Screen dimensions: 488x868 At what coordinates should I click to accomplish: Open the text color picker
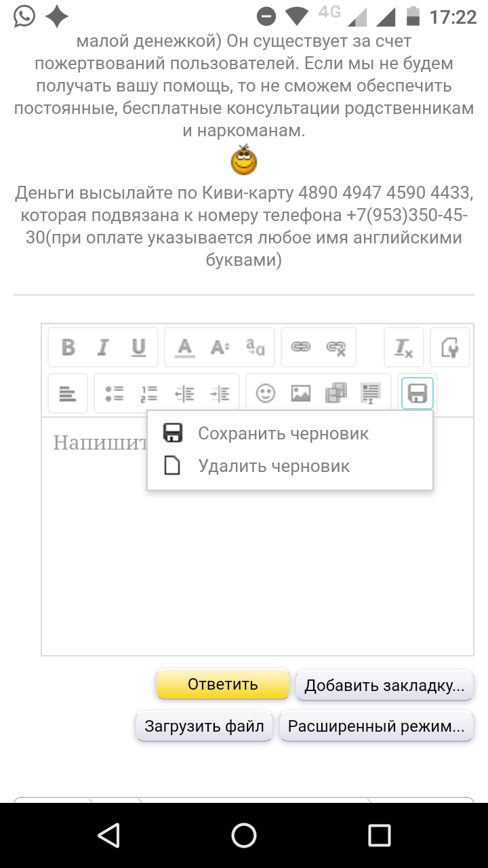pyautogui.click(x=184, y=347)
